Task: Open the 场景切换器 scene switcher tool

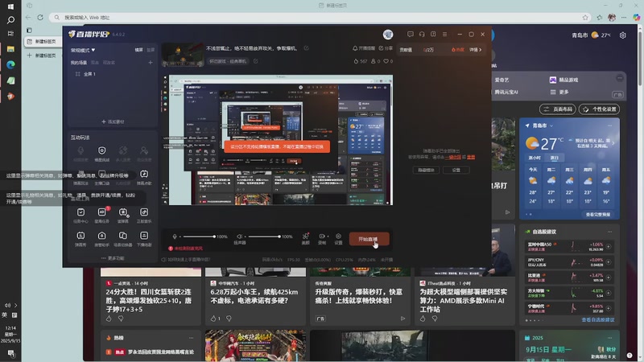Action: pos(123,238)
